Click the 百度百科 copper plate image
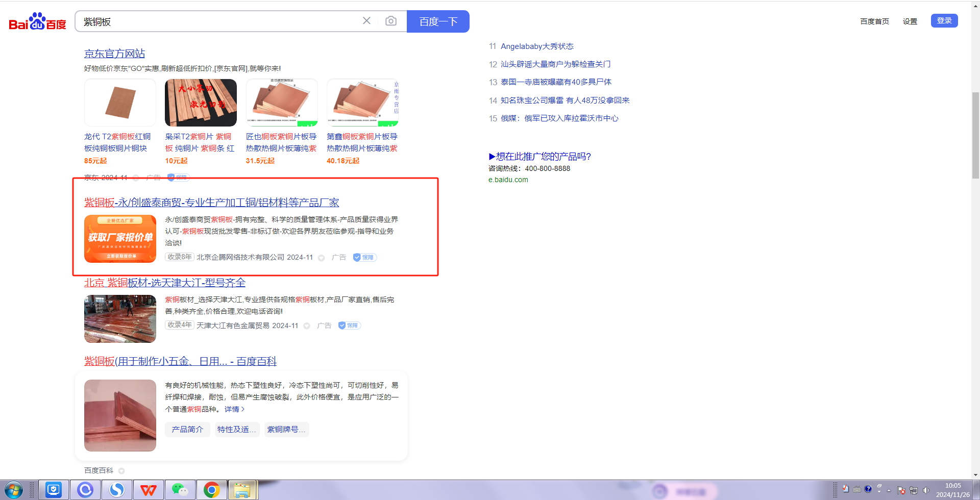The width and height of the screenshot is (980, 500). [x=120, y=415]
